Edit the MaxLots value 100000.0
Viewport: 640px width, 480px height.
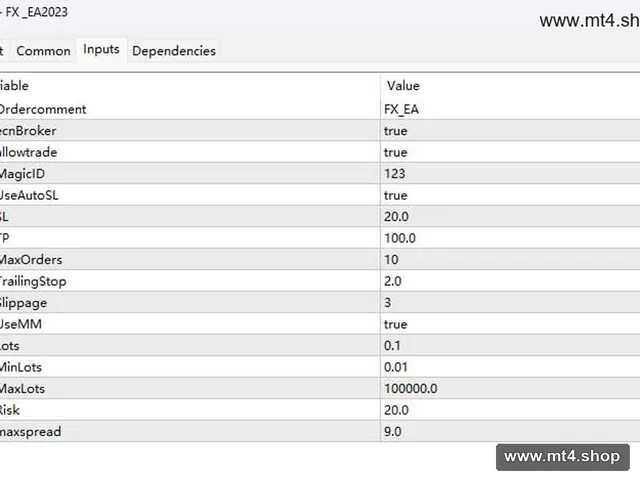click(x=510, y=389)
